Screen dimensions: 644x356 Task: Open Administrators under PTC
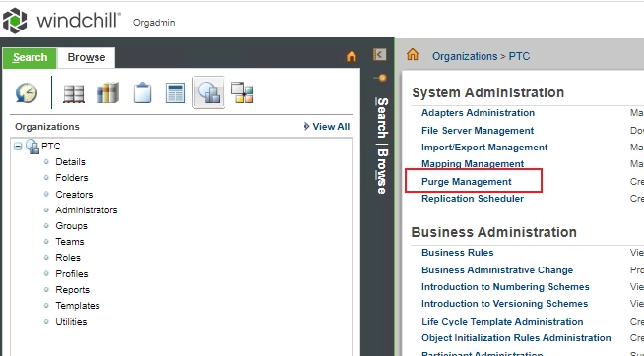tap(87, 210)
